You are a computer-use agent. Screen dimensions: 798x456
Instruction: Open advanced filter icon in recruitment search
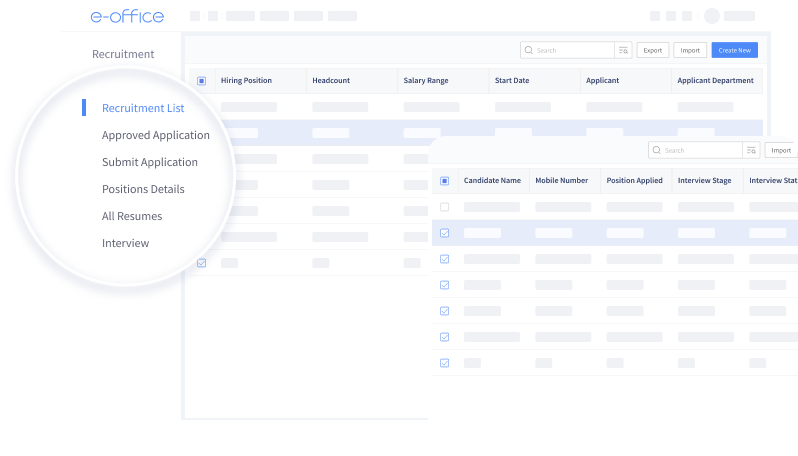point(623,50)
